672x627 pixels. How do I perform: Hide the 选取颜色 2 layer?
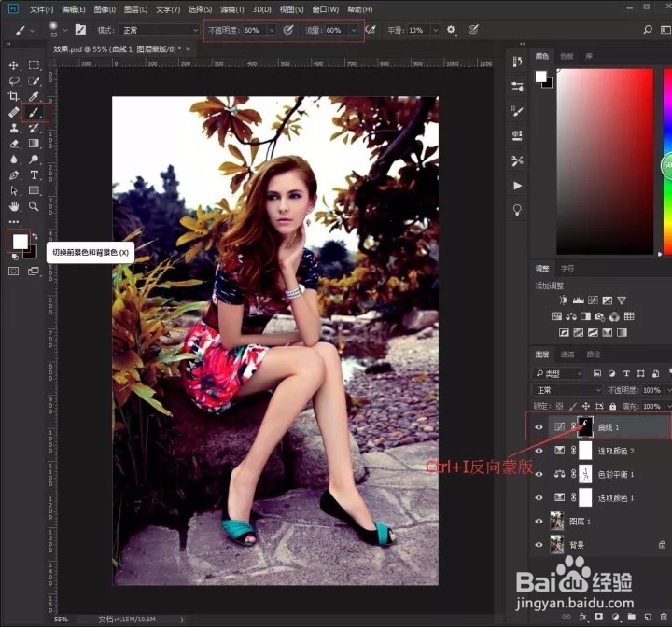(x=539, y=451)
